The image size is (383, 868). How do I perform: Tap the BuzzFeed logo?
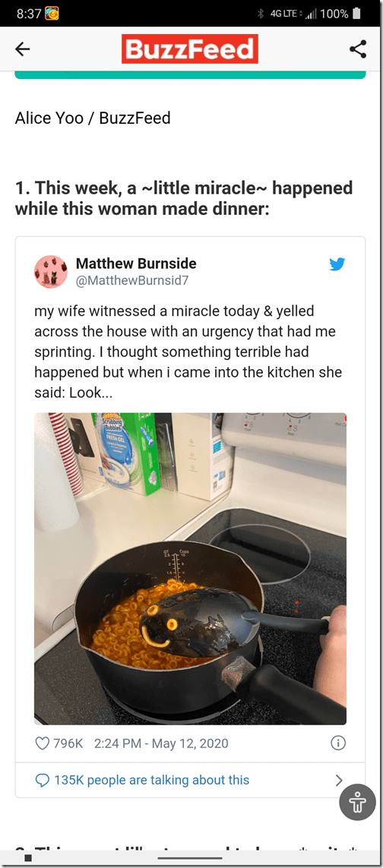(x=190, y=49)
